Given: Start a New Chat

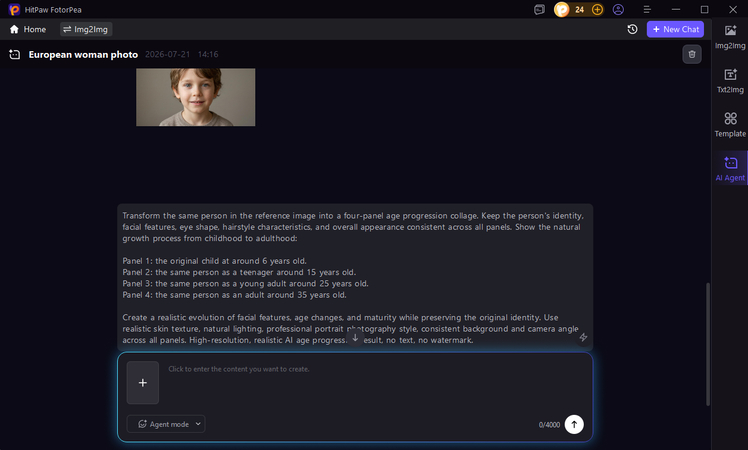Looking at the screenshot, I should [675, 29].
